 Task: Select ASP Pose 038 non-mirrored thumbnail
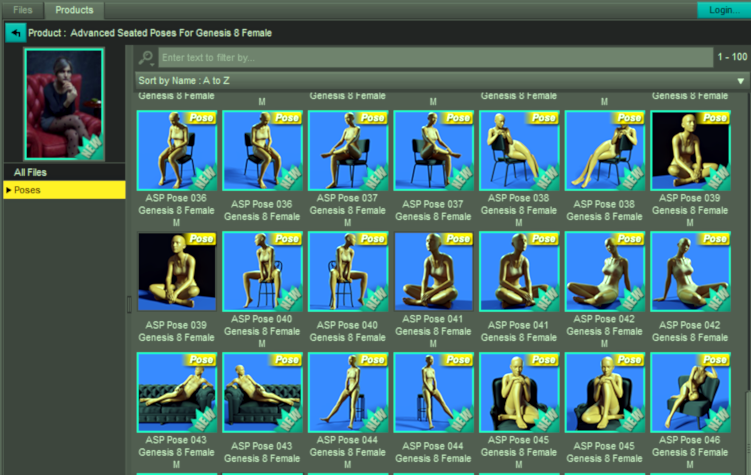pos(604,150)
